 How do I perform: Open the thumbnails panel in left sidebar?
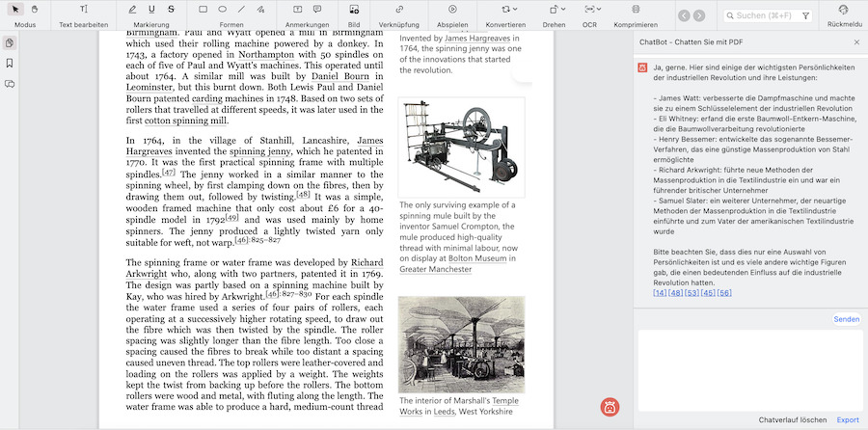pyautogui.click(x=10, y=43)
